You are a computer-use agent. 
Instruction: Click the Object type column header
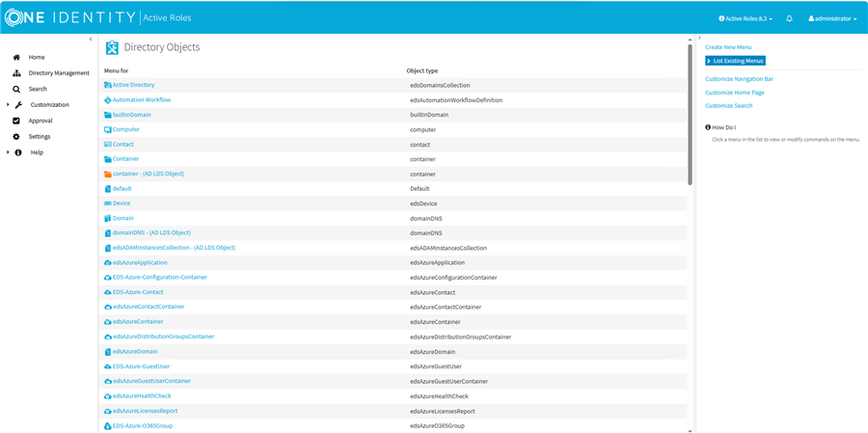(422, 70)
